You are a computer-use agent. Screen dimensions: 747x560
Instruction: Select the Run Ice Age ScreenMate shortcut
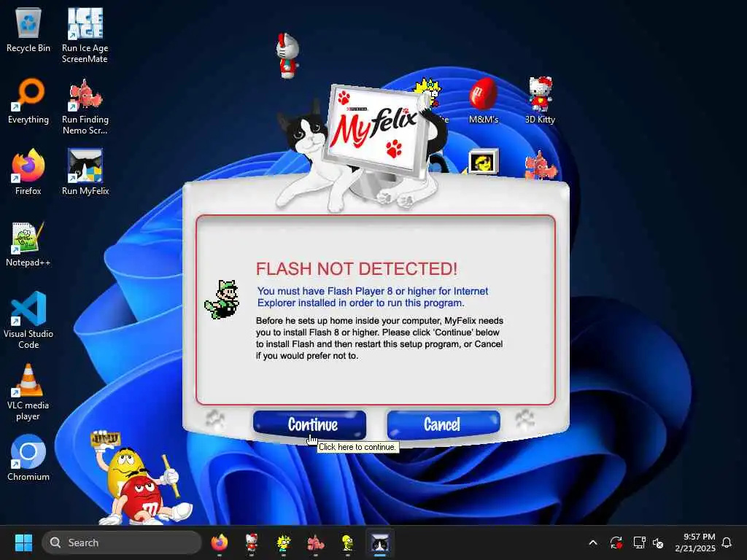point(85,35)
